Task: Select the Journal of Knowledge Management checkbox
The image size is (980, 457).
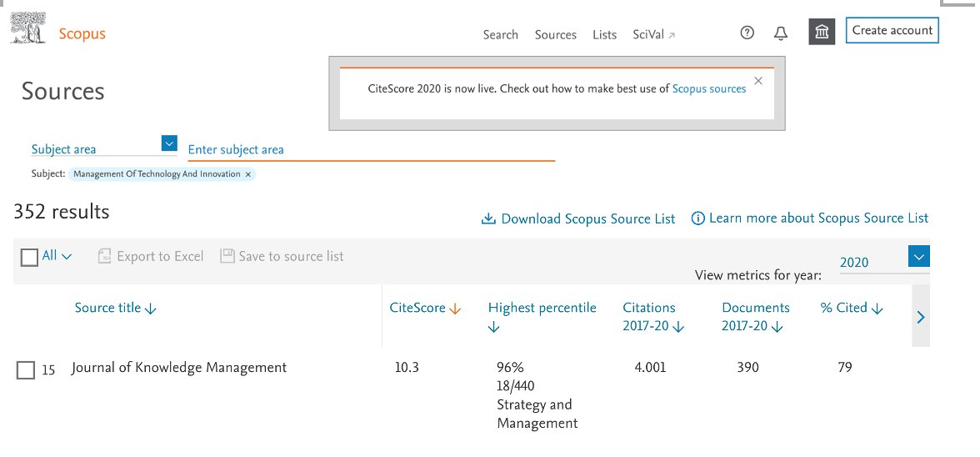Action: tap(26, 370)
